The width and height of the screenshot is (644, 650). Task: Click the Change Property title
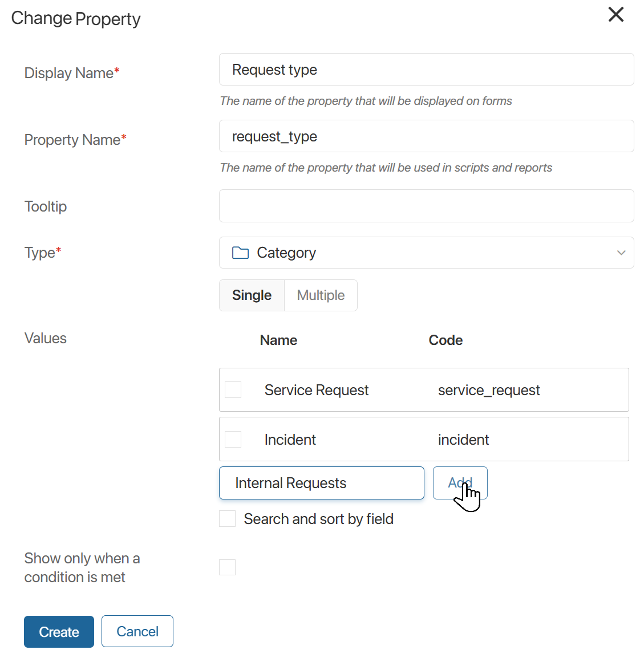coord(76,18)
